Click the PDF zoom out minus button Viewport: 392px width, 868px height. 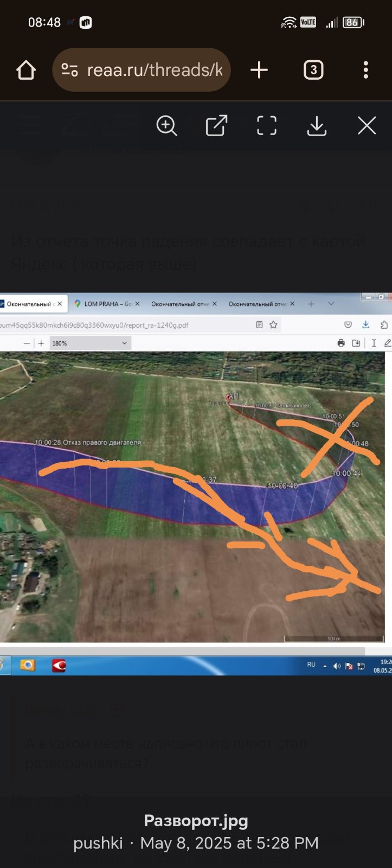point(27,343)
